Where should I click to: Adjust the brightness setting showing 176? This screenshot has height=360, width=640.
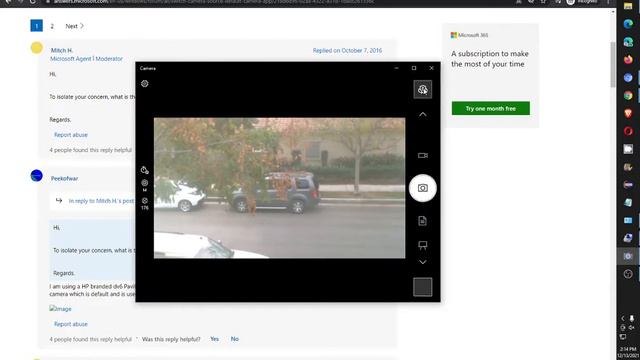[x=144, y=203]
